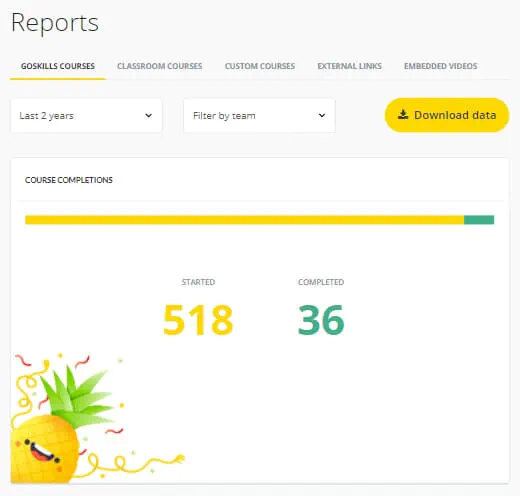Click the started count 518
This screenshot has height=496, width=520.
coord(198,320)
